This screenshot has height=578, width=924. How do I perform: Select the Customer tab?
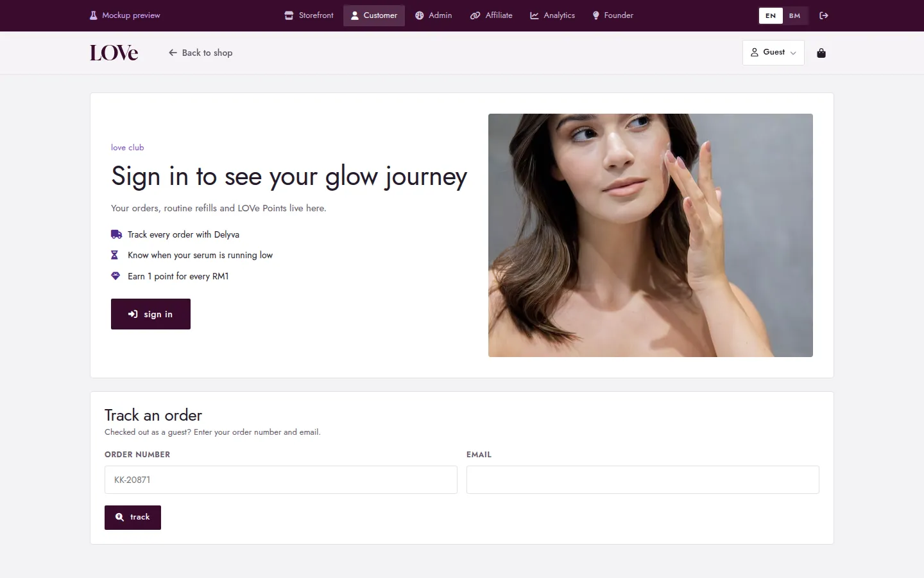374,15
